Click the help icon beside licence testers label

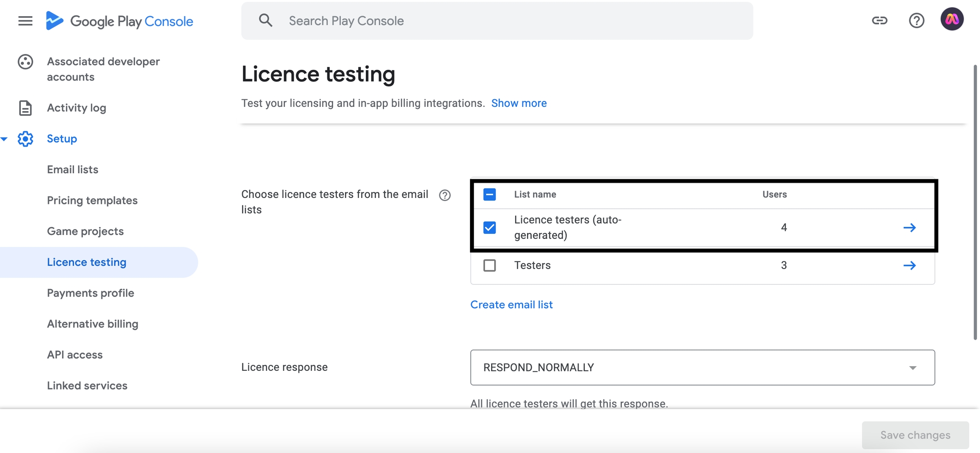444,195
